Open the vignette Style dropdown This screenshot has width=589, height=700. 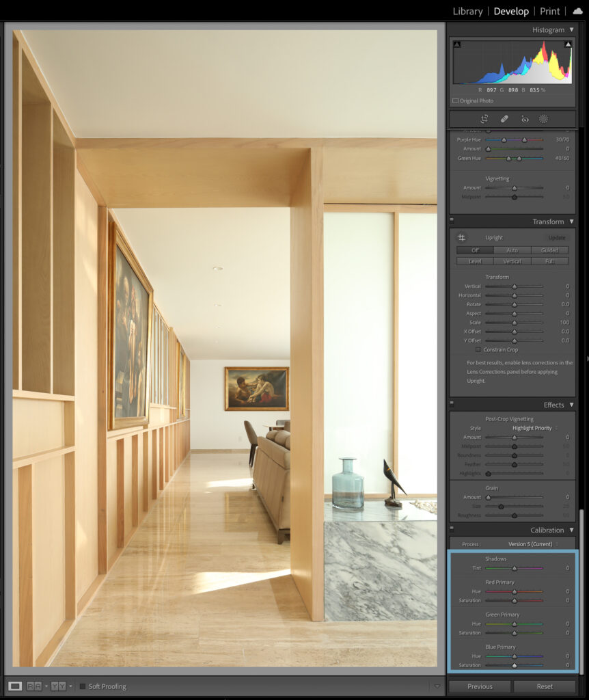tap(535, 428)
